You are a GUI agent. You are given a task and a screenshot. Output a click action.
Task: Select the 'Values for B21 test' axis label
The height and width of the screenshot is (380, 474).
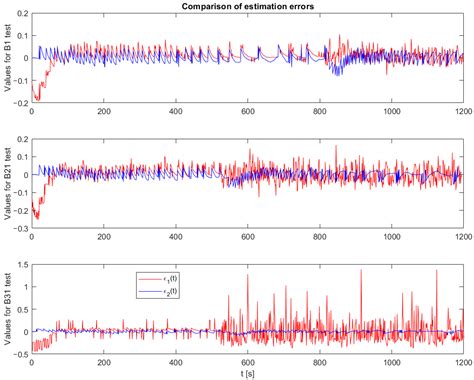coord(7,183)
